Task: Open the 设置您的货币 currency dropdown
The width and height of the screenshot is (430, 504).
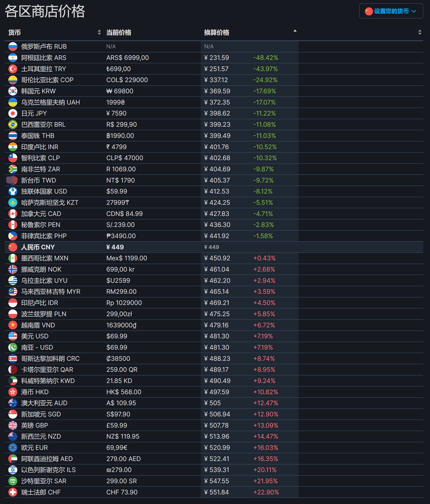Action: (x=391, y=11)
